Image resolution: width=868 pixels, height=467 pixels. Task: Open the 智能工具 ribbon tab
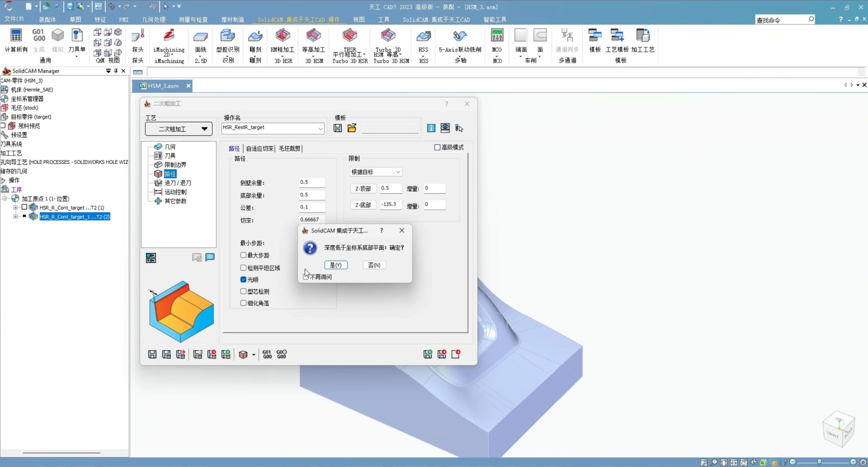click(495, 20)
